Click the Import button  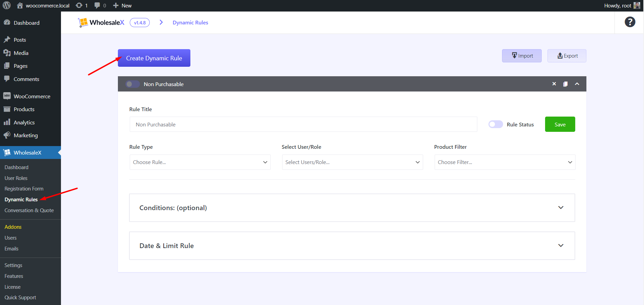522,56
